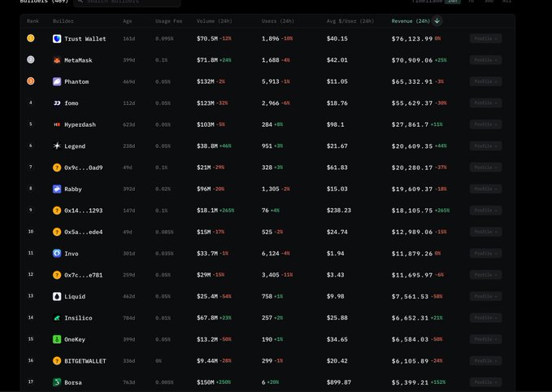Screen dimensions: 552x392
Task: Open Profile button for MetaMask
Action: point(485,60)
